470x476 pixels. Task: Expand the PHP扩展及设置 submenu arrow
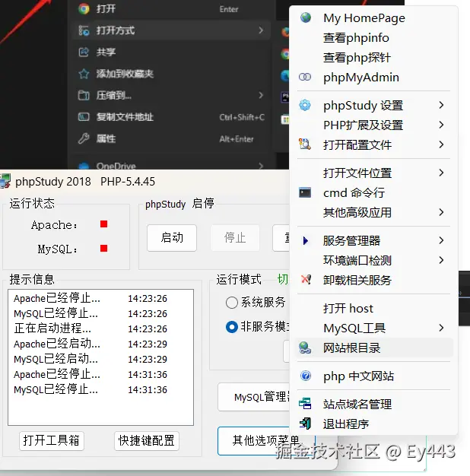coord(441,125)
